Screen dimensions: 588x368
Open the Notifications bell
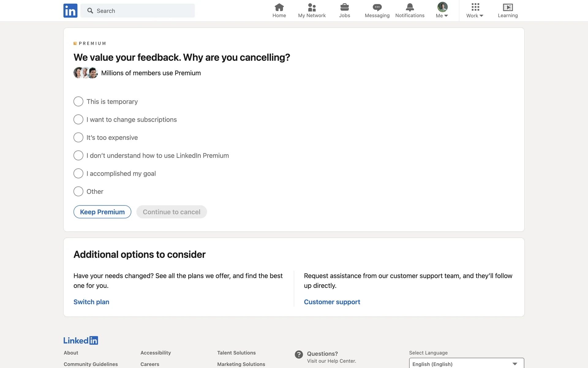click(410, 7)
